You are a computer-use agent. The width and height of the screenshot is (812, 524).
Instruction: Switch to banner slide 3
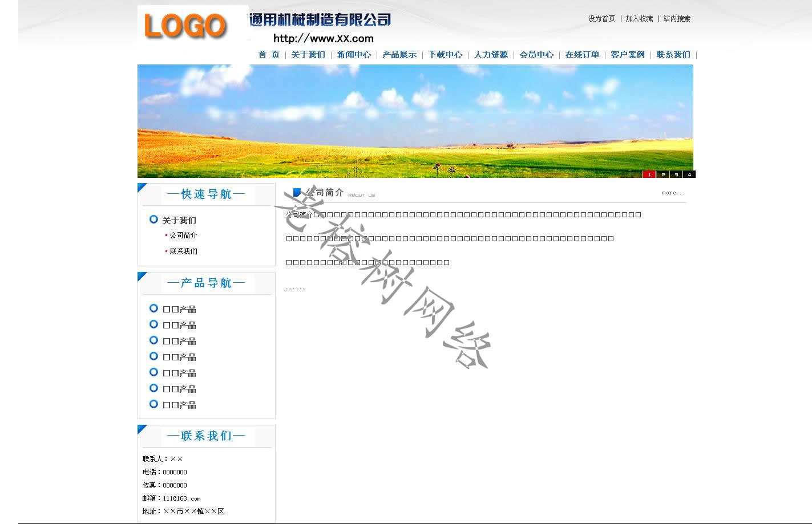click(676, 174)
